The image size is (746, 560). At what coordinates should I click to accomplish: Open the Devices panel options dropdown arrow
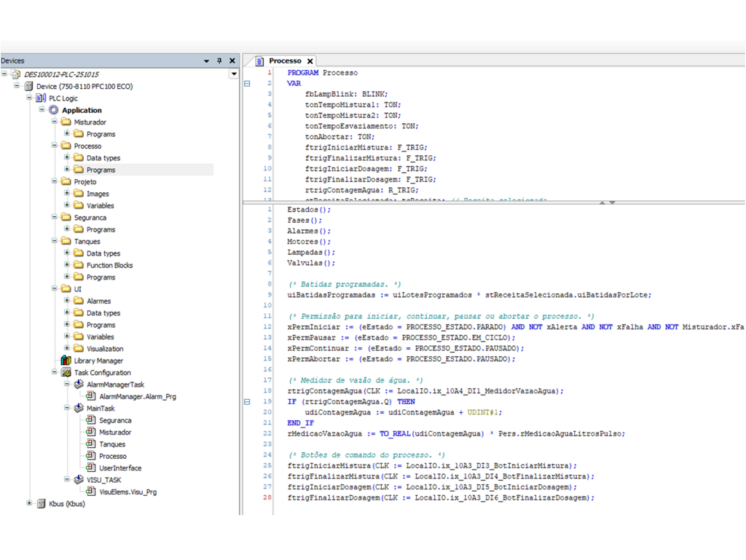[207, 61]
